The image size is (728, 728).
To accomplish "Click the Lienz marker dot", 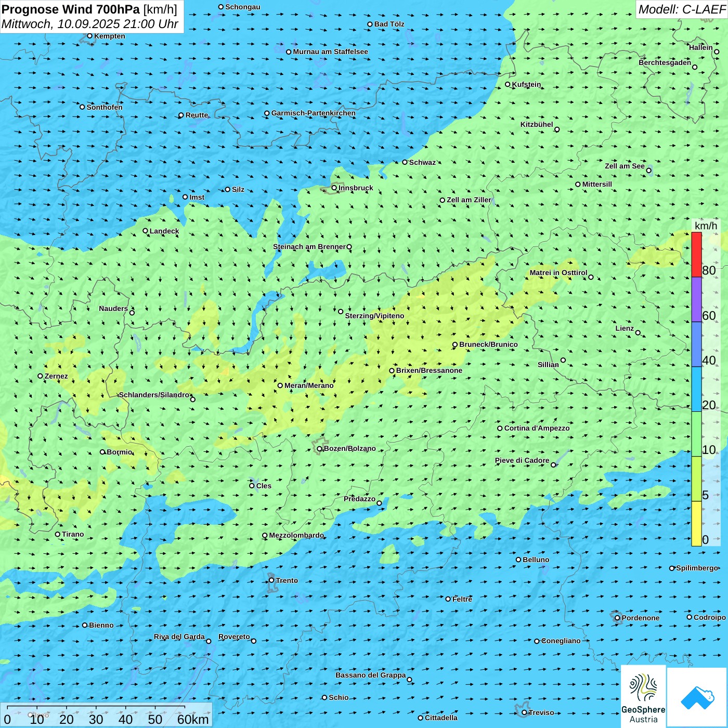I will click(x=638, y=333).
